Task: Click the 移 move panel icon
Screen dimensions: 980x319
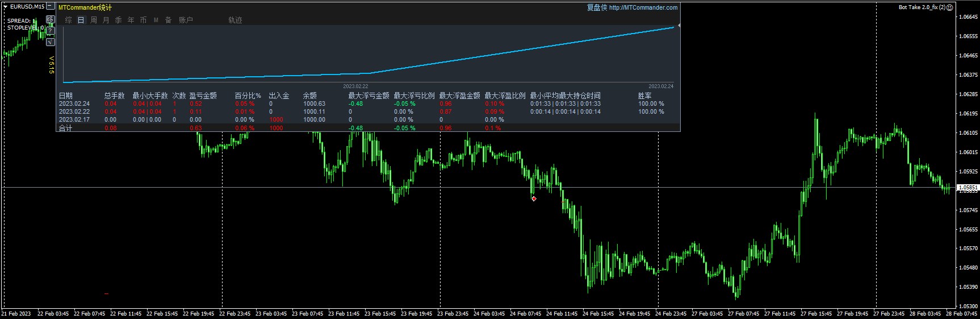Action: click(50, 20)
